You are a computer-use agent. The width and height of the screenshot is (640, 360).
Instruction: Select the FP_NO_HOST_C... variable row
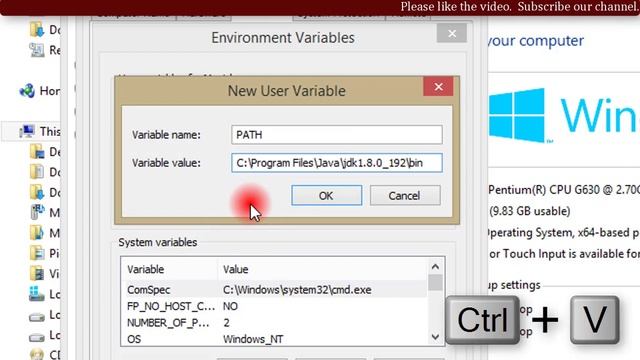tap(274, 306)
